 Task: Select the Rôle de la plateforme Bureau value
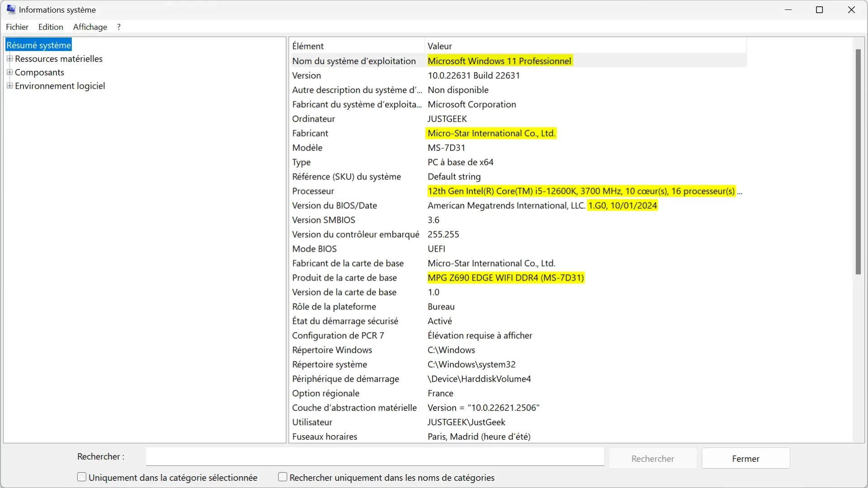pyautogui.click(x=441, y=307)
